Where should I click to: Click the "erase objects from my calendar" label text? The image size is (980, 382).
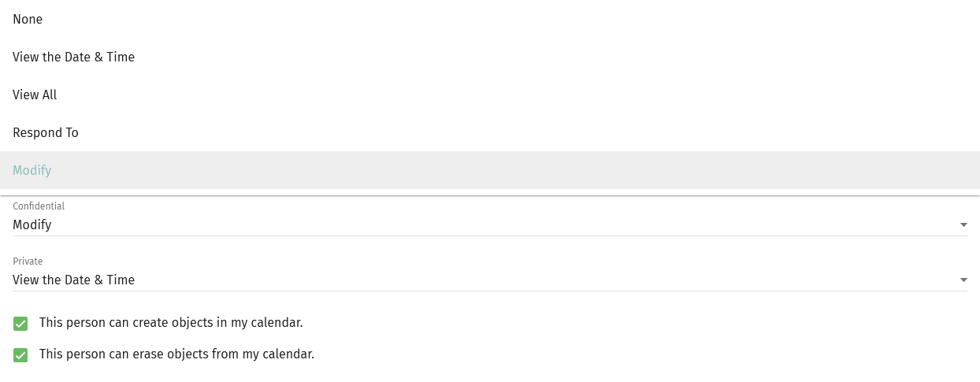click(x=176, y=354)
